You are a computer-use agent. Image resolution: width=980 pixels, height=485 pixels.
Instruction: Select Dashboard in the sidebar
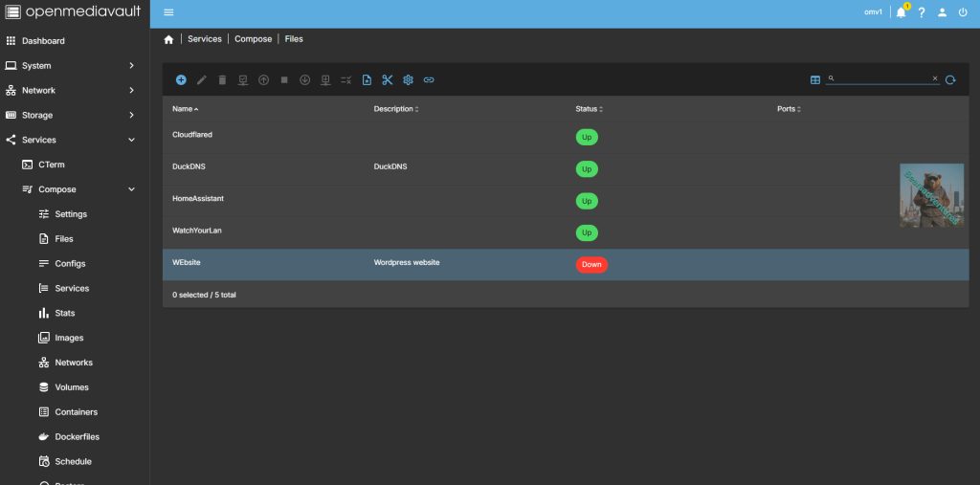[43, 41]
